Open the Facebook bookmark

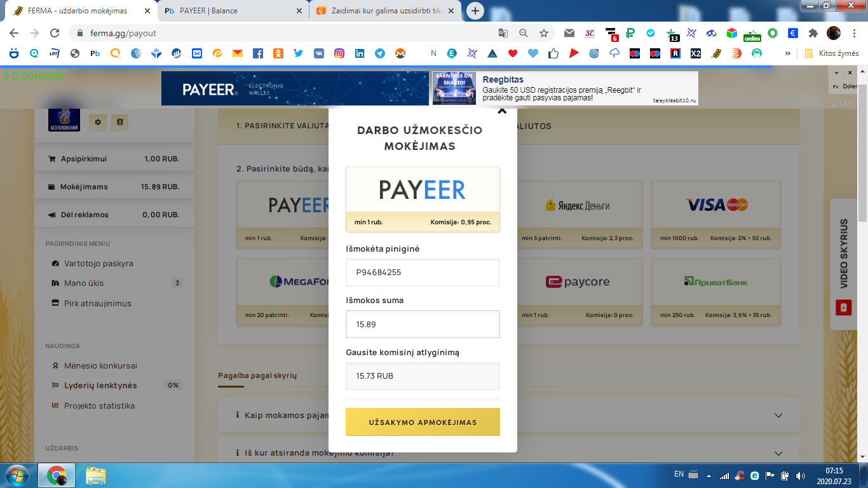pyautogui.click(x=258, y=53)
